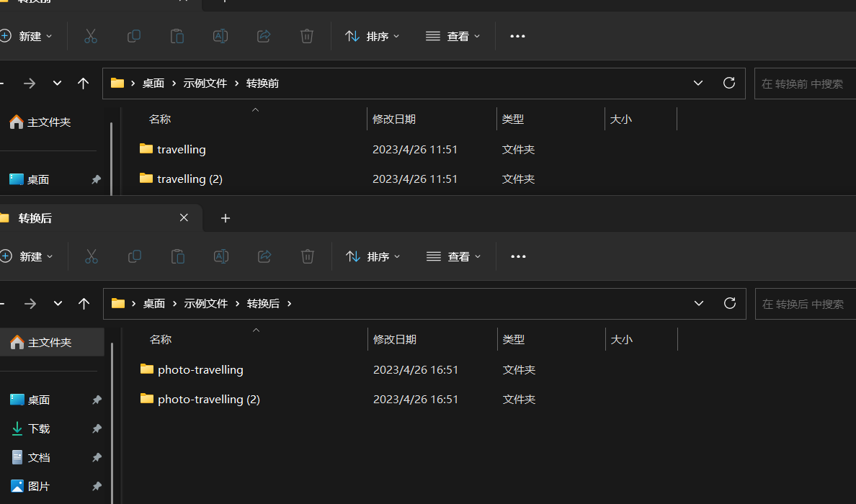The width and height of the screenshot is (856, 504).
Task: Open the 排序 sort dropdown in 转换前 window
Action: tap(372, 36)
